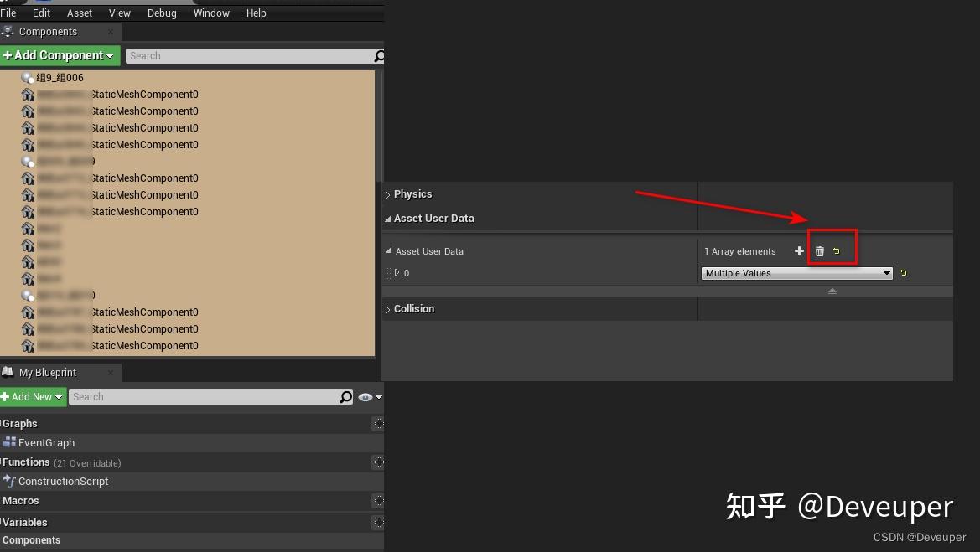Open the Multiple Values dropdown

pyautogui.click(x=886, y=272)
